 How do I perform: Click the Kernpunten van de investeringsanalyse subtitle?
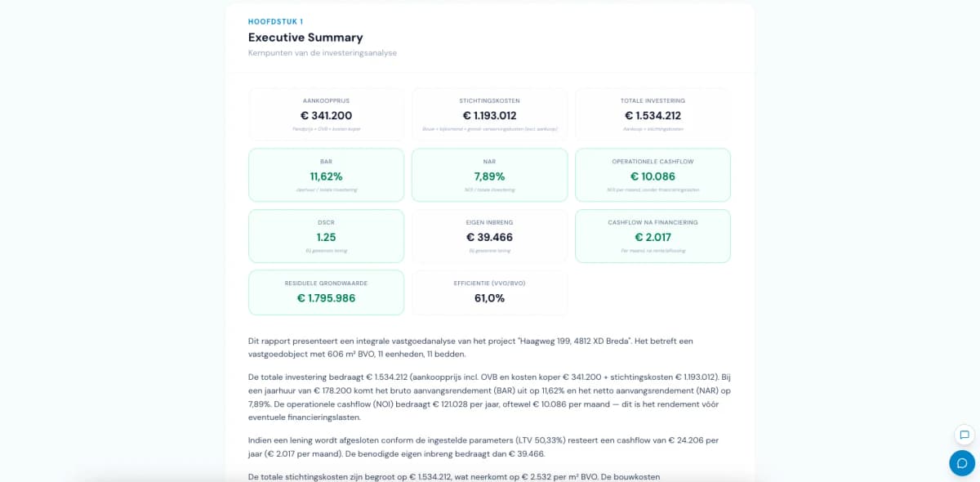tap(323, 52)
